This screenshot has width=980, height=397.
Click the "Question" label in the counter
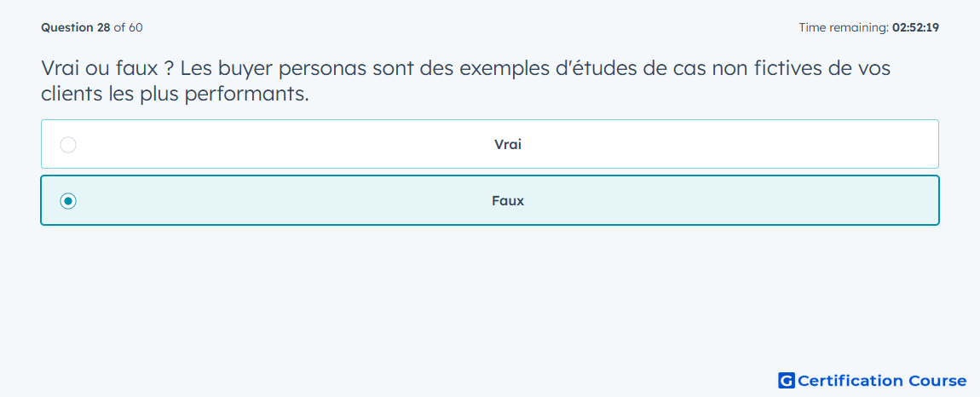[x=67, y=27]
